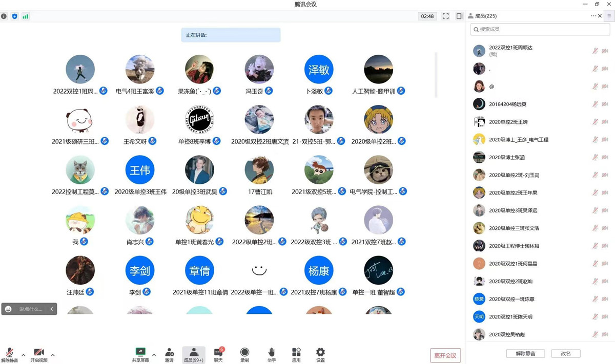The height and width of the screenshot is (364, 615).
Task: Click the search members input field
Action: click(x=540, y=29)
